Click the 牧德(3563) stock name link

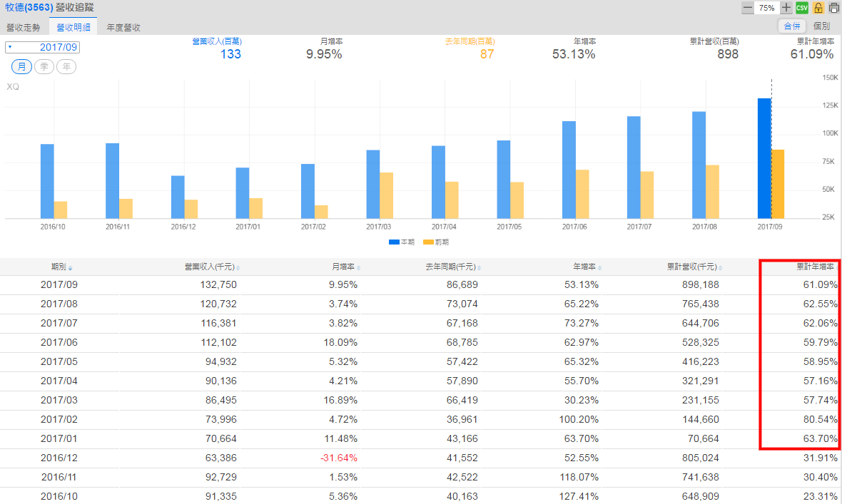coord(29,8)
